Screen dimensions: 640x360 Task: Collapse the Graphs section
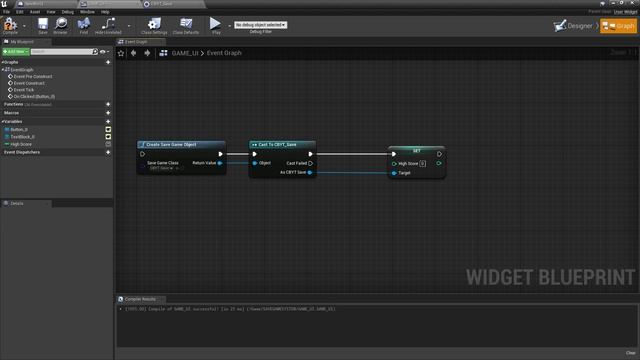click(x=2, y=62)
